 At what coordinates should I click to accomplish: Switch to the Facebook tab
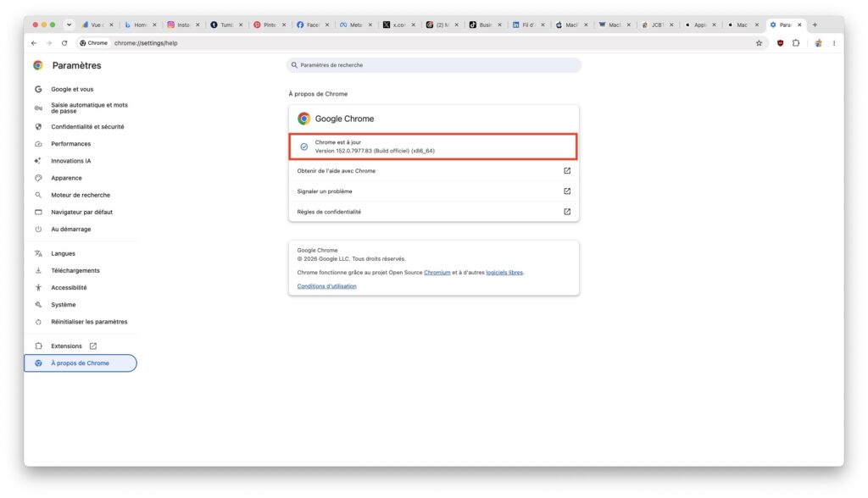[313, 25]
